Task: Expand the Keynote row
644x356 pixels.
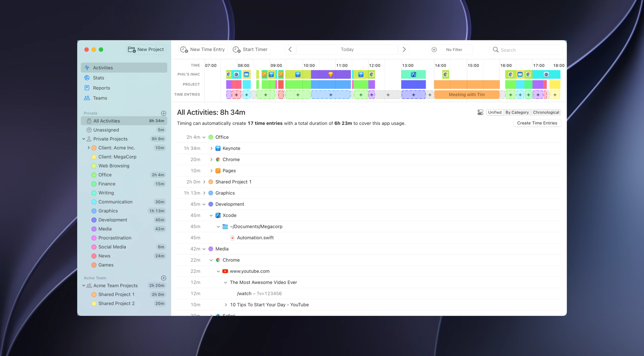Action: click(x=211, y=148)
